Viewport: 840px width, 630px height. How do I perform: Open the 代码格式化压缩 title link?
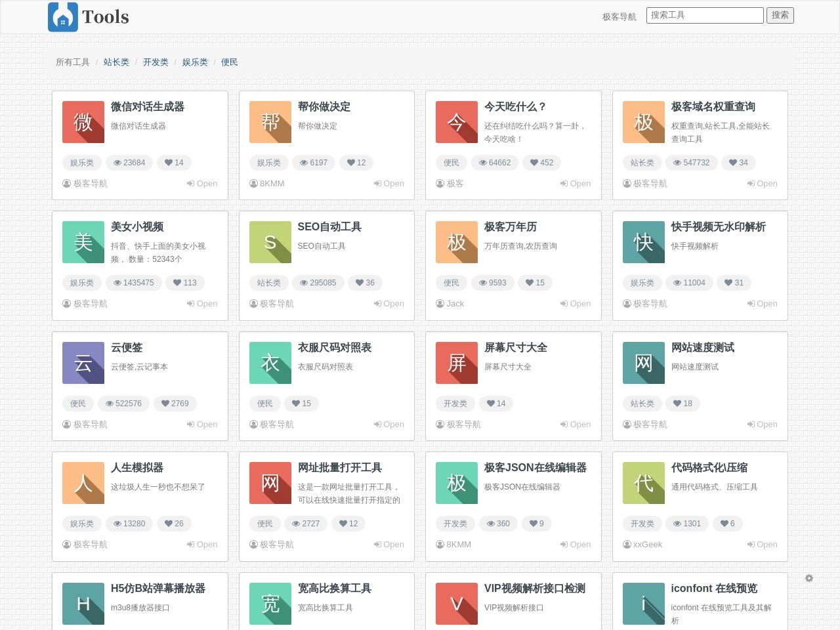709,468
